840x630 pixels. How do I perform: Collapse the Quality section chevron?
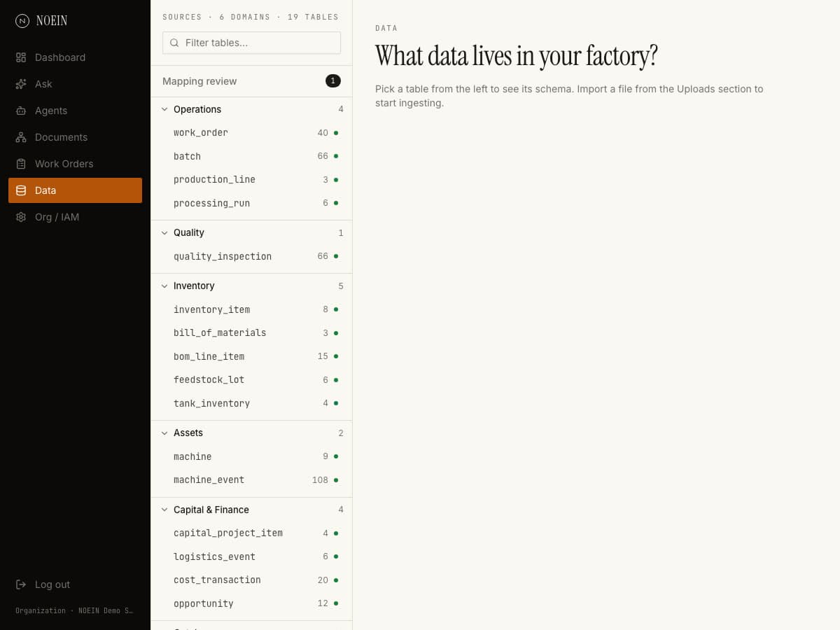point(164,232)
